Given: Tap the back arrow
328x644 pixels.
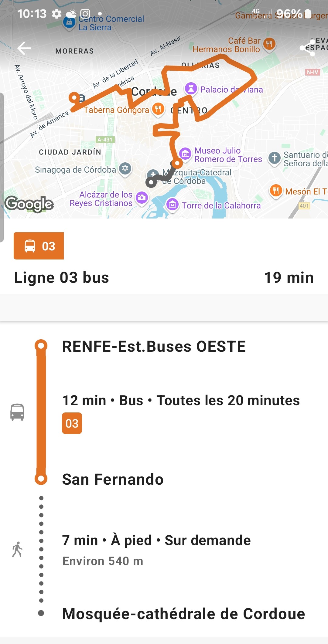Looking at the screenshot, I should click(24, 48).
